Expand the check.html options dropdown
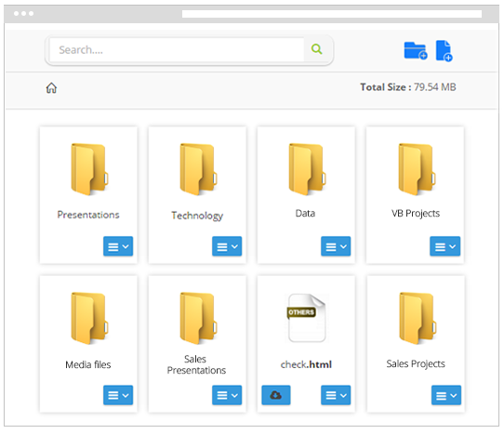This screenshot has height=434, width=504. (x=336, y=395)
